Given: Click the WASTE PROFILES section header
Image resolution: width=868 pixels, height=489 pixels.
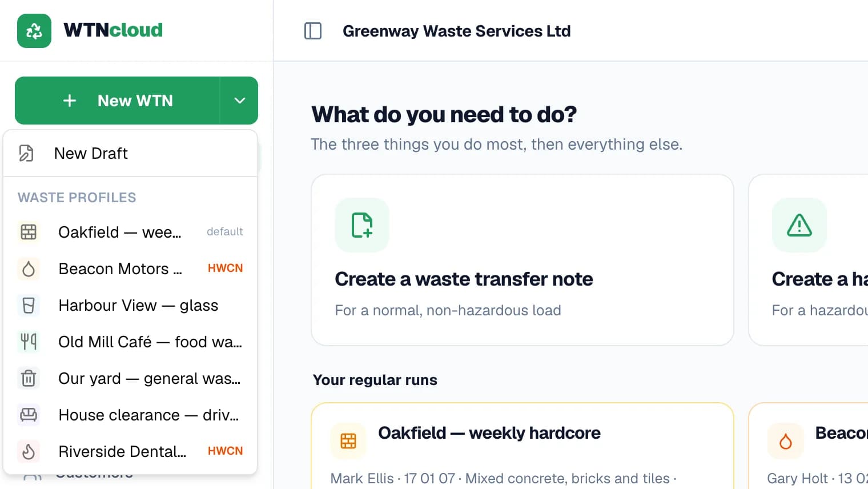Looking at the screenshot, I should 77,198.
